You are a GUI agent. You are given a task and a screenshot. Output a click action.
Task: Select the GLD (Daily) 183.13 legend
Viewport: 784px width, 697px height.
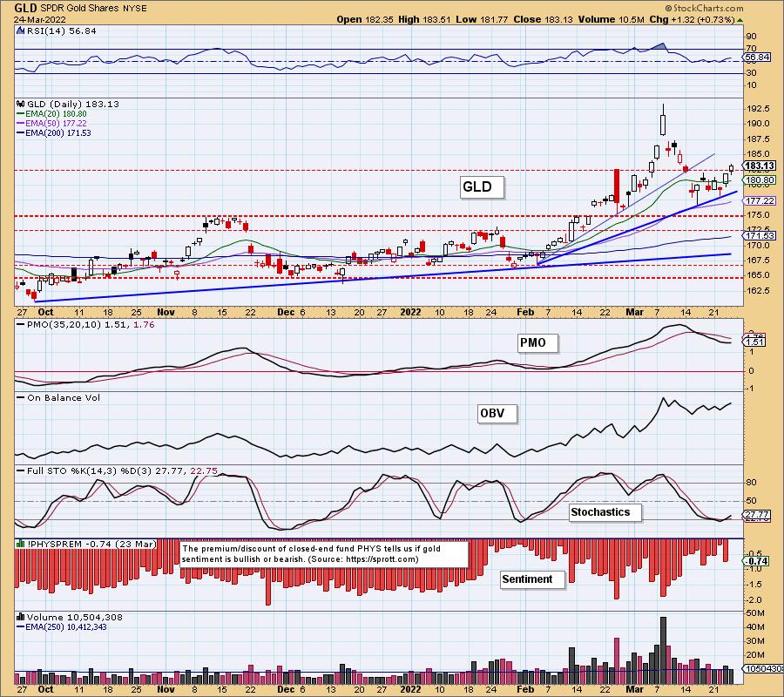(x=73, y=104)
